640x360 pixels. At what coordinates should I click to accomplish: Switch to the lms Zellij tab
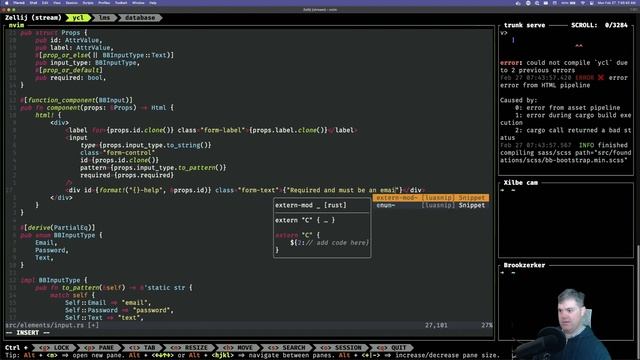[x=105, y=18]
